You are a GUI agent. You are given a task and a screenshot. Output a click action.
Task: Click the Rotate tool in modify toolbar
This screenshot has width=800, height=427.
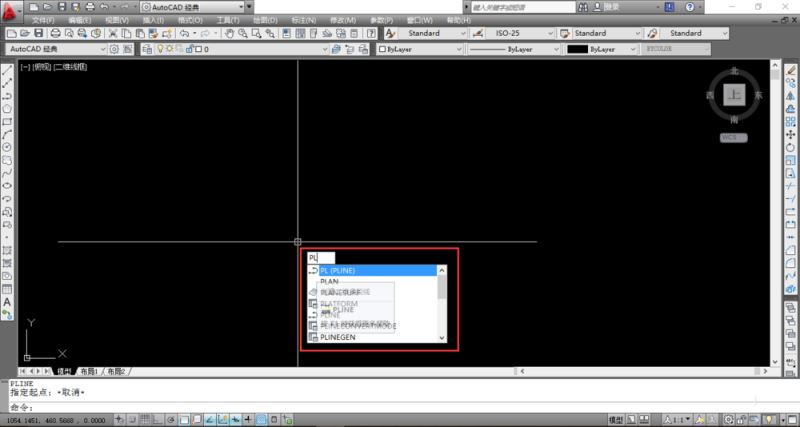tap(791, 147)
